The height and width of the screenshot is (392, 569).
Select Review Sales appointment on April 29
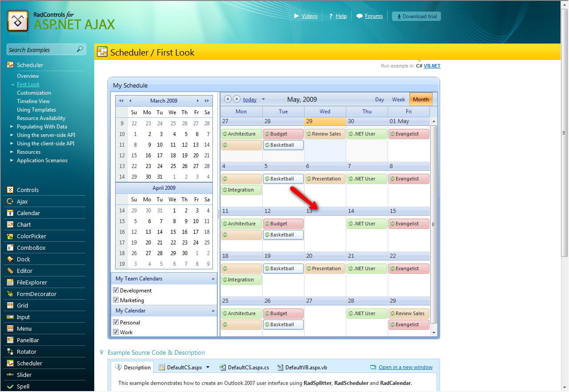pyautogui.click(x=325, y=134)
